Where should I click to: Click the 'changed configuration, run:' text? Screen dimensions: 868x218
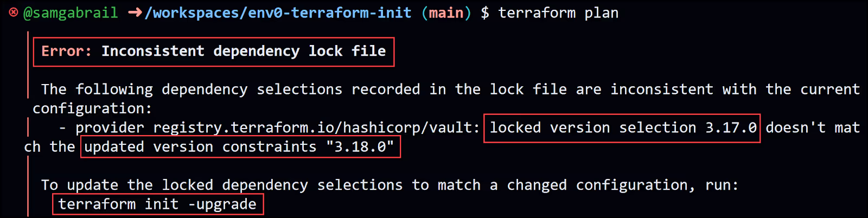coord(623,185)
